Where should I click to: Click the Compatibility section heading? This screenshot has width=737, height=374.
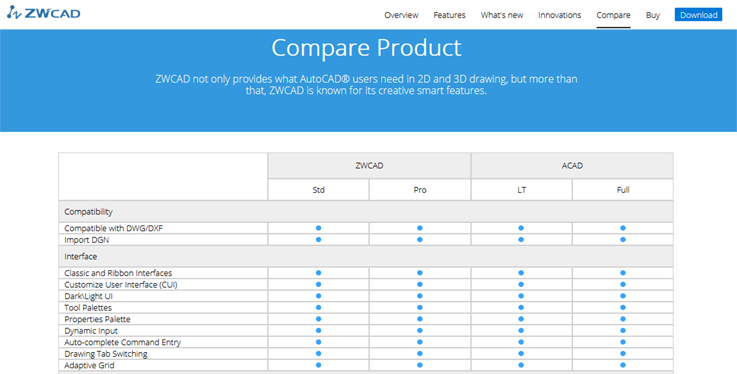pyautogui.click(x=88, y=212)
